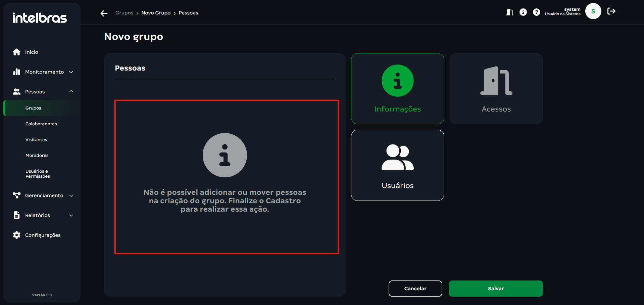Viewport: 644px width, 305px height.
Task: Open the help question mark icon
Action: coord(536,12)
